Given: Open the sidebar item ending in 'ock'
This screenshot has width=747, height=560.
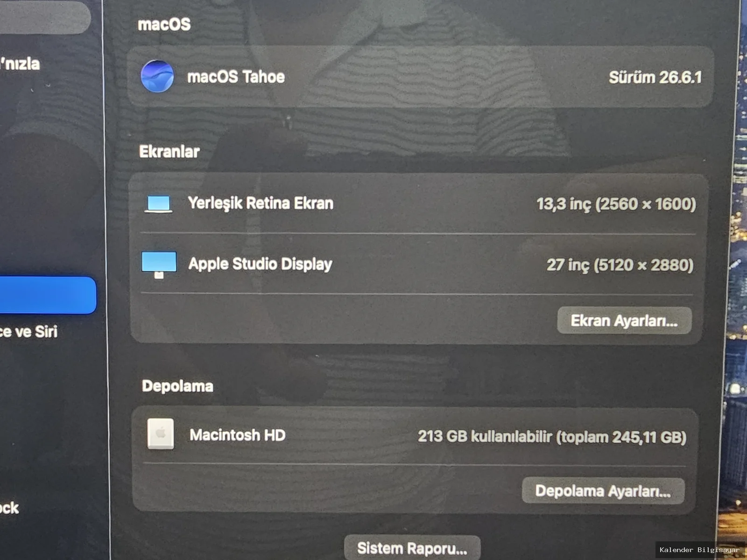Looking at the screenshot, I should tap(9, 508).
